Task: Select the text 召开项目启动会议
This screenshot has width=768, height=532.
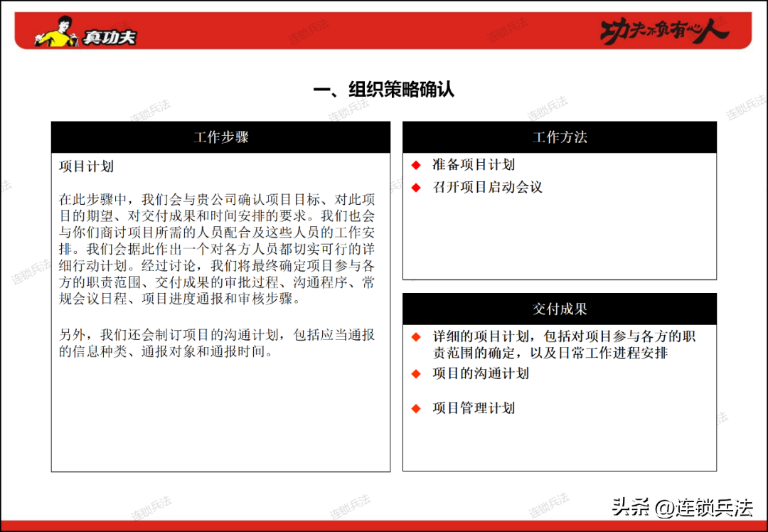Action: click(x=487, y=187)
